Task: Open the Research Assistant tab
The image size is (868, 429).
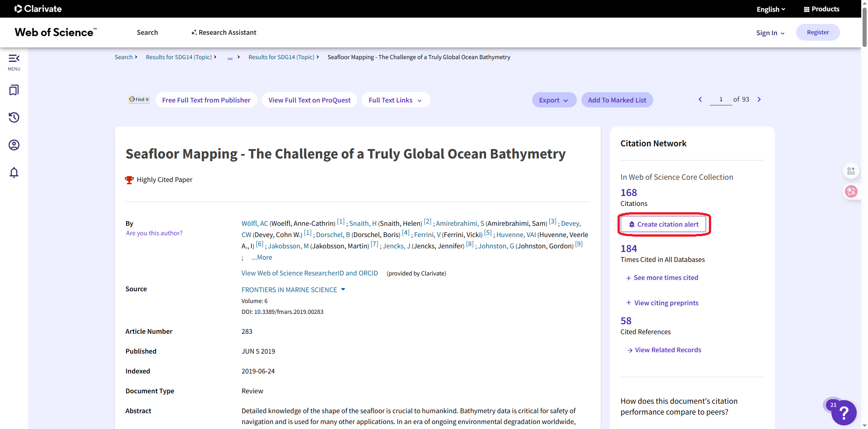Action: 224,33
